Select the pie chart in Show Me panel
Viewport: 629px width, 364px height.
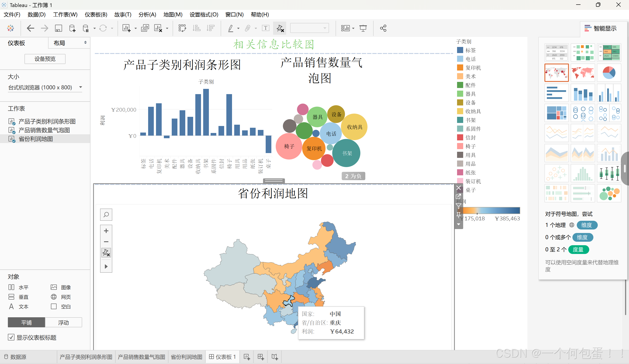609,72
